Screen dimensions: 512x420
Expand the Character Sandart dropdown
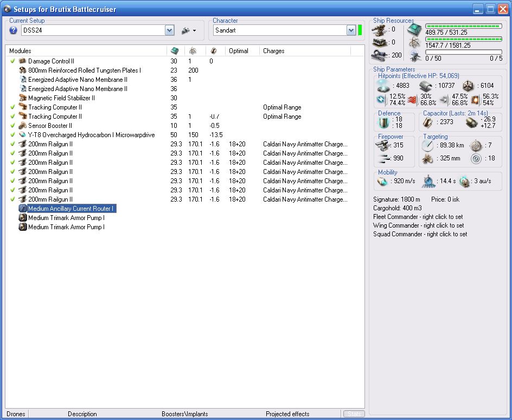[351, 30]
